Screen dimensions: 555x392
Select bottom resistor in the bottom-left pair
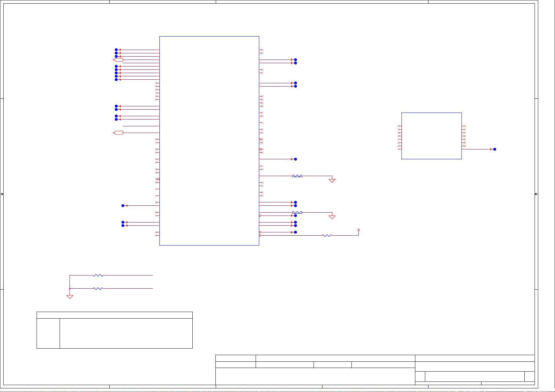point(98,288)
